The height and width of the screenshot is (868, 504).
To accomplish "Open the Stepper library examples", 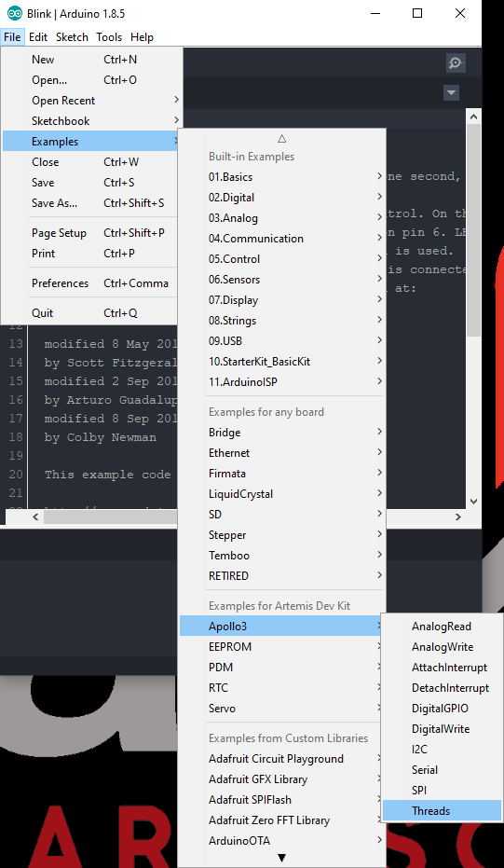I will click(x=281, y=535).
